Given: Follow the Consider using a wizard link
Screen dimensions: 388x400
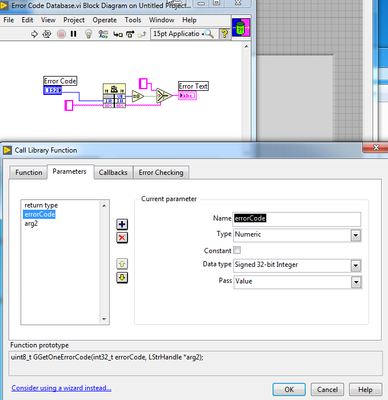Looking at the screenshot, I should point(61,388).
